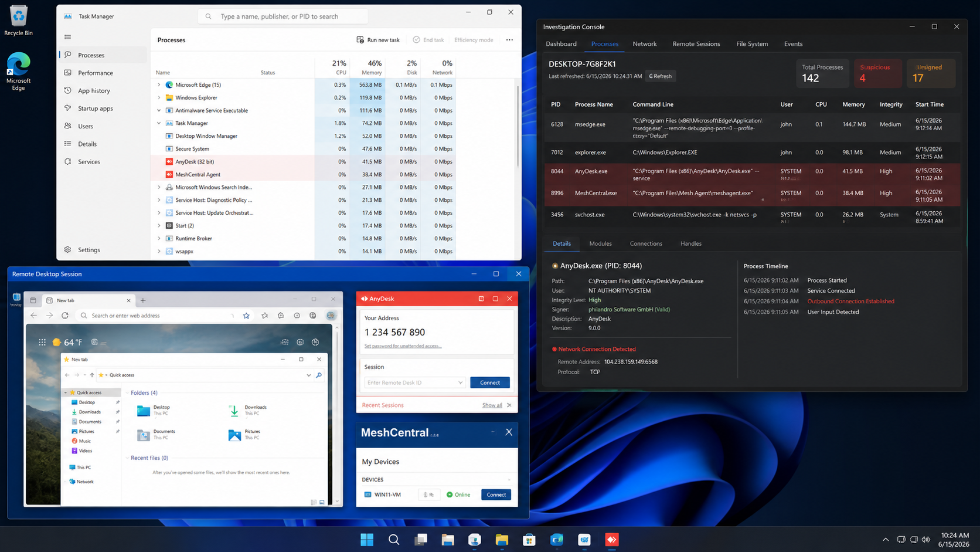Screen dimensions: 980x552
Task: Expand Service Host: Diagnostic Policy row
Action: click(159, 200)
